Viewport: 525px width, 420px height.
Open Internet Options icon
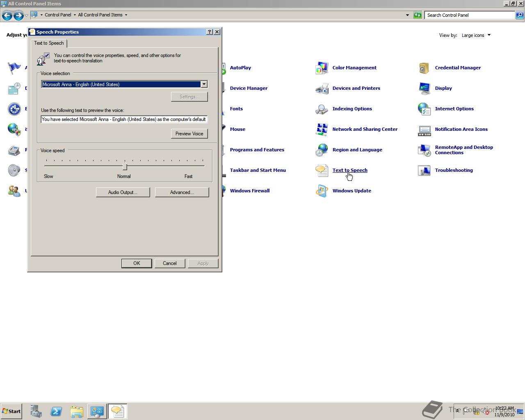pos(424,109)
